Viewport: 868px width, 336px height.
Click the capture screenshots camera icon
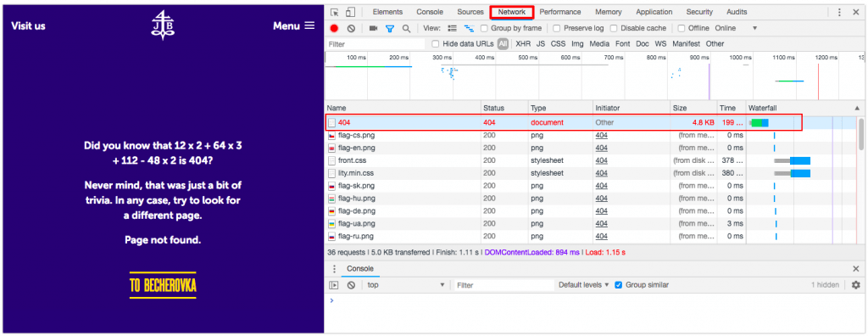(x=373, y=28)
